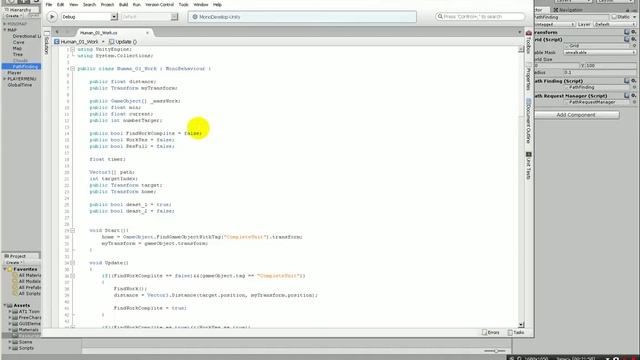The height and width of the screenshot is (360, 640).
Task: Expand the Materials assets folder
Action: click(10, 330)
